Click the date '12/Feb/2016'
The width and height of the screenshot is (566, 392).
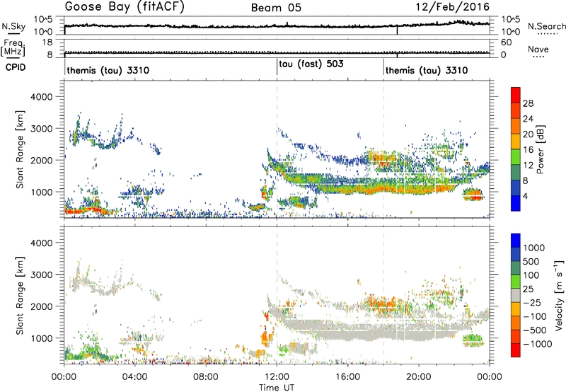(453, 7)
